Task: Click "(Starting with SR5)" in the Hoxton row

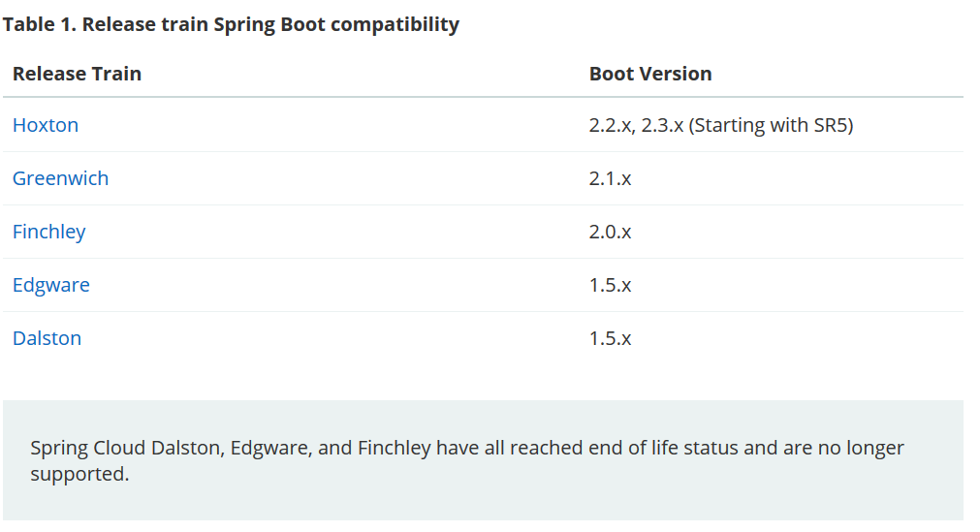Action: pos(771,125)
